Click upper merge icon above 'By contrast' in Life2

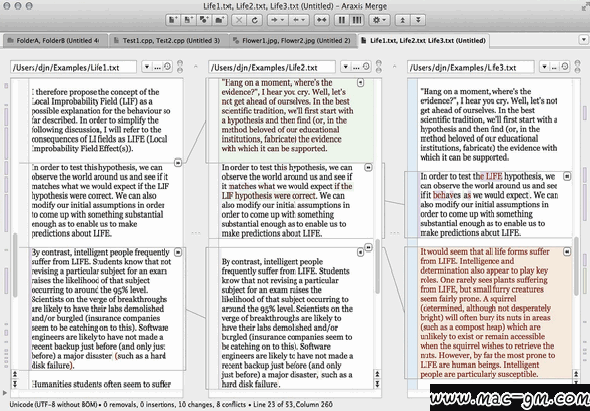[x=369, y=247]
